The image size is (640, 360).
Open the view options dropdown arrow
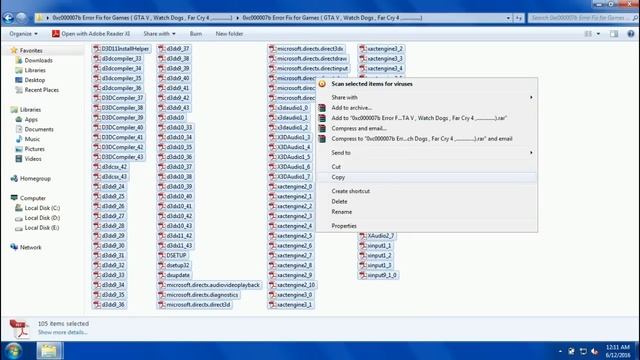pyautogui.click(x=598, y=34)
